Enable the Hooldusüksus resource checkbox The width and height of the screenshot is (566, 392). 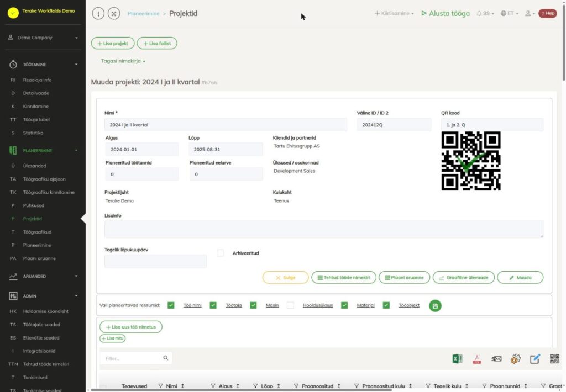[x=290, y=305]
